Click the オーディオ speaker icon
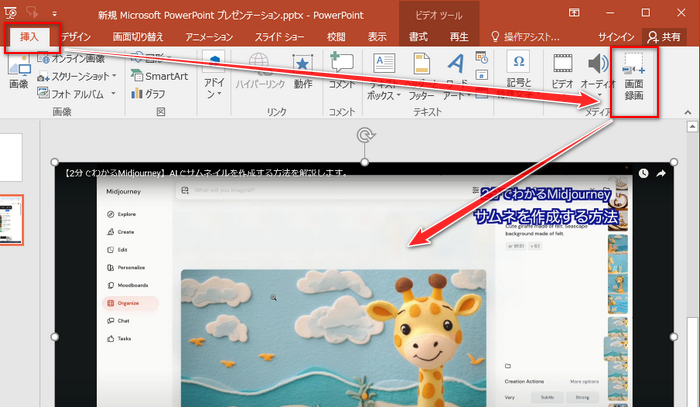This screenshot has width=700, height=407. click(x=598, y=68)
